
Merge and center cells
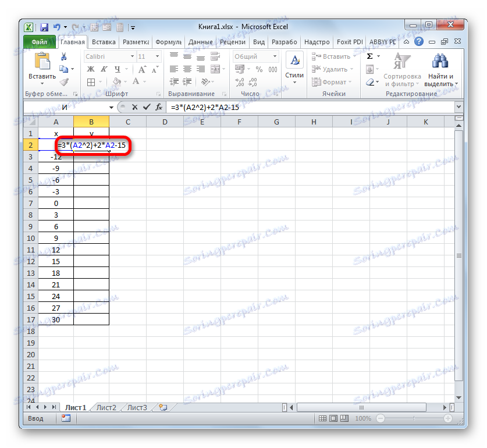point(215,69)
